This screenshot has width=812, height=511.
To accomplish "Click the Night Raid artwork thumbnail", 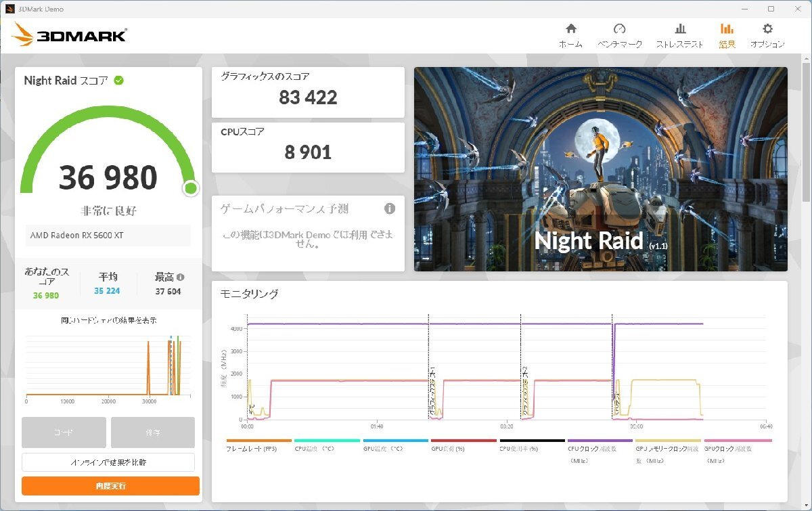I will coord(601,169).
